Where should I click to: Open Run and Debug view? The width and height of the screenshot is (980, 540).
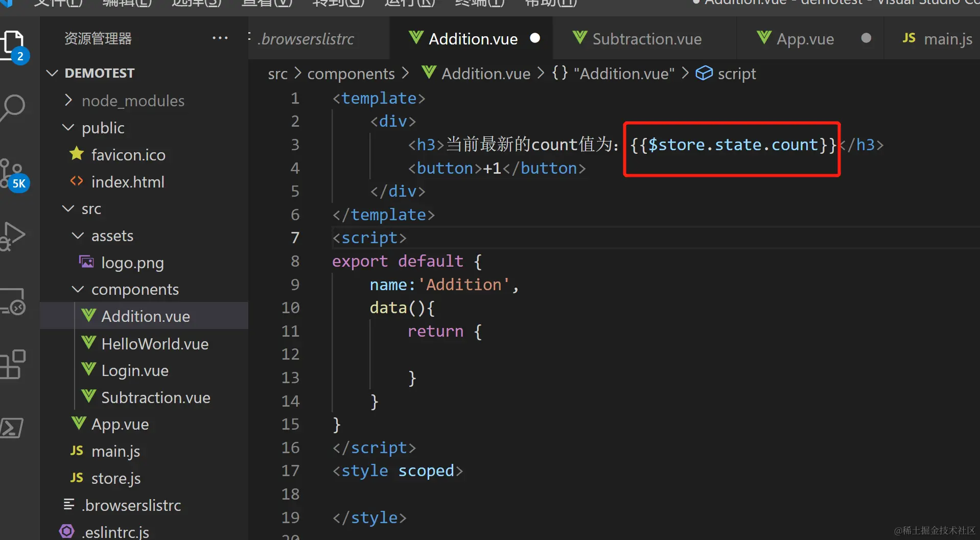pyautogui.click(x=13, y=236)
